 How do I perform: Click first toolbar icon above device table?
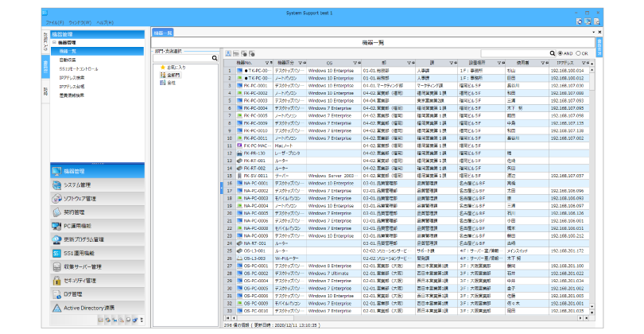pos(228,53)
